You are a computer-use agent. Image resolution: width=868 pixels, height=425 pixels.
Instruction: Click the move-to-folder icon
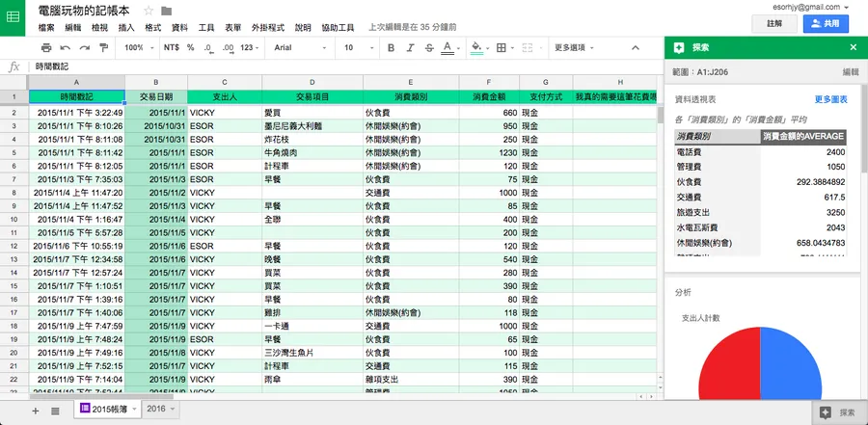pos(166,11)
